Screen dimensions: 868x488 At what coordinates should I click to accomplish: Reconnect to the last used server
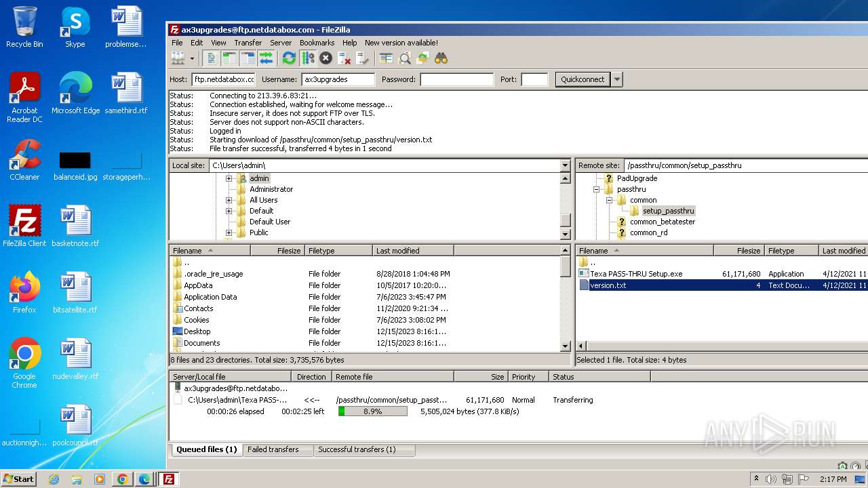click(x=362, y=58)
